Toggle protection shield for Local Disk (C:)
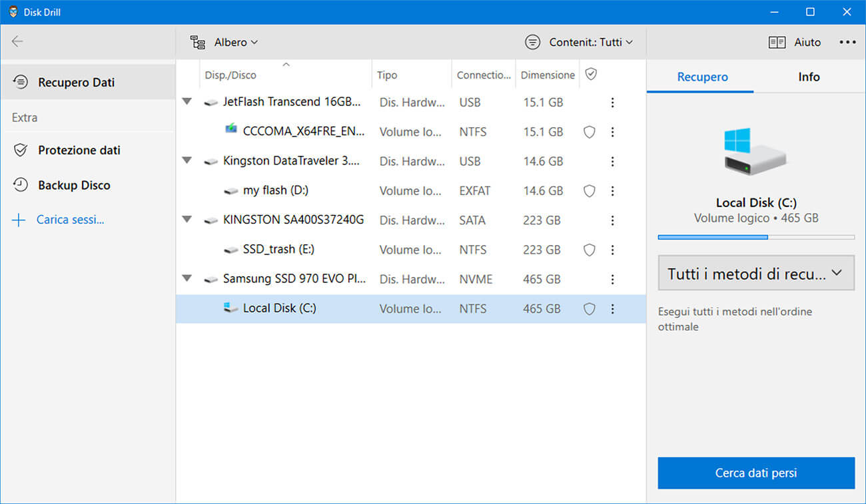 coord(589,309)
